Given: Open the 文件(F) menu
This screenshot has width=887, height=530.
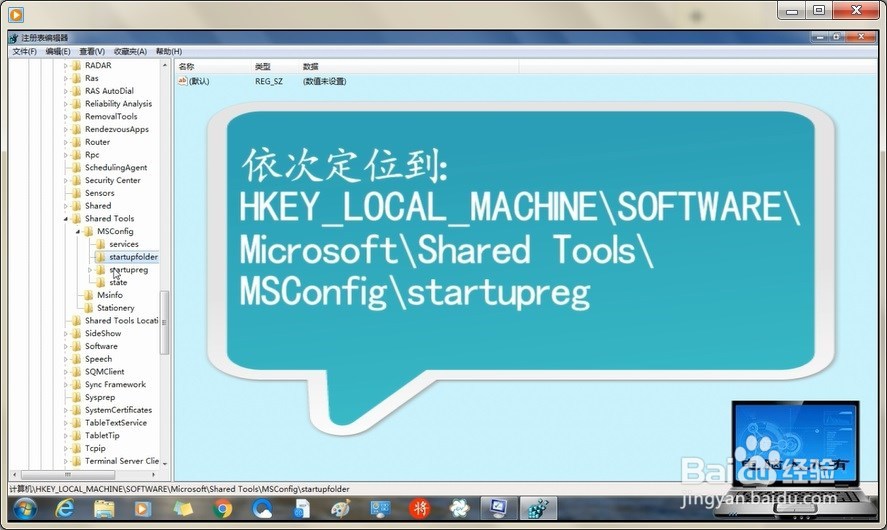Looking at the screenshot, I should coord(24,51).
